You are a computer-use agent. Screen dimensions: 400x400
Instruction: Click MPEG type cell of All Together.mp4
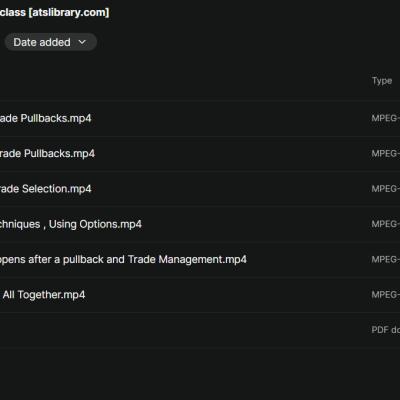click(386, 295)
